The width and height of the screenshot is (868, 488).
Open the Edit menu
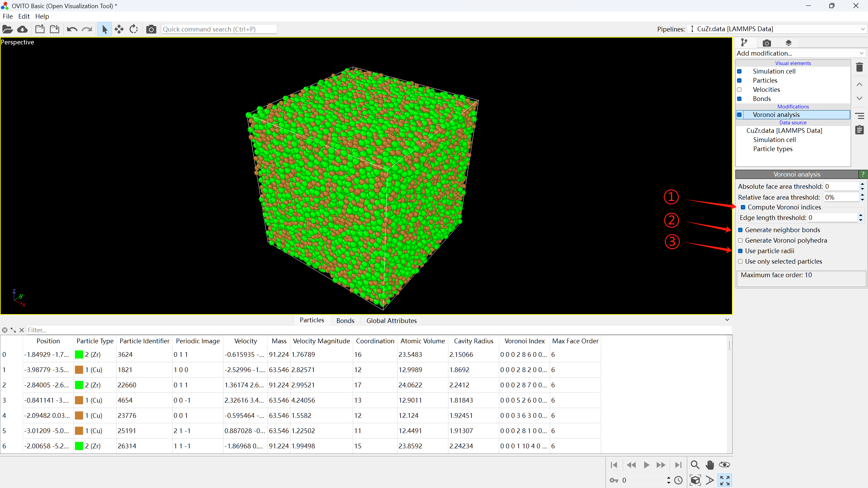[24, 16]
